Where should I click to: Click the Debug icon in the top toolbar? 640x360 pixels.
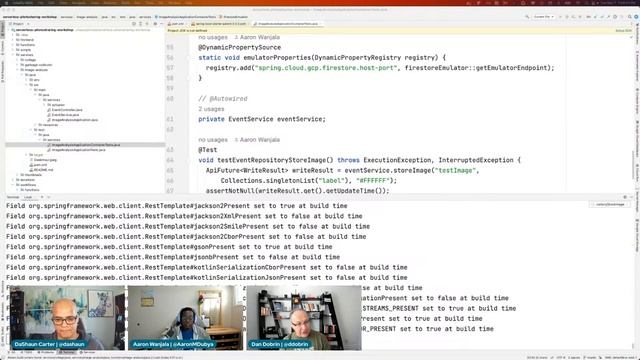567,17
